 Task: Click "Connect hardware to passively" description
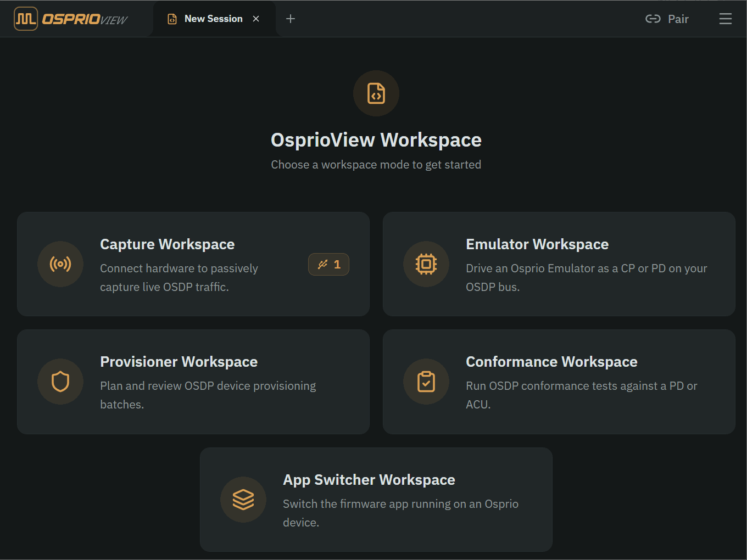point(179,278)
